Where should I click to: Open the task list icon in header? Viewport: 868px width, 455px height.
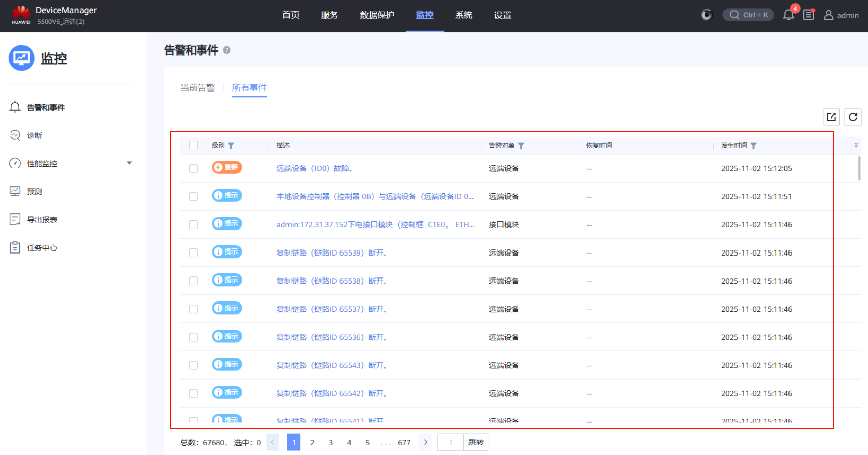[809, 15]
